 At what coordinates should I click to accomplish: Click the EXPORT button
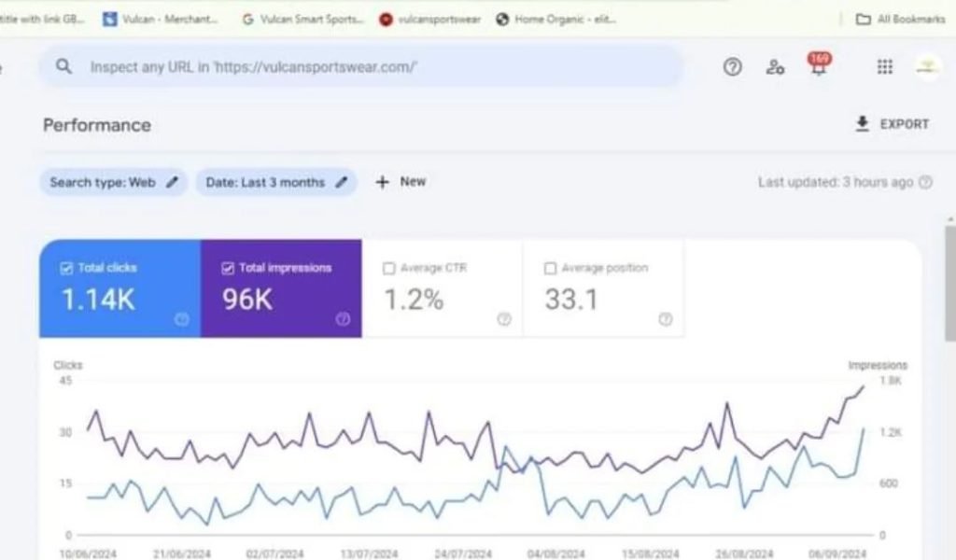pos(893,124)
